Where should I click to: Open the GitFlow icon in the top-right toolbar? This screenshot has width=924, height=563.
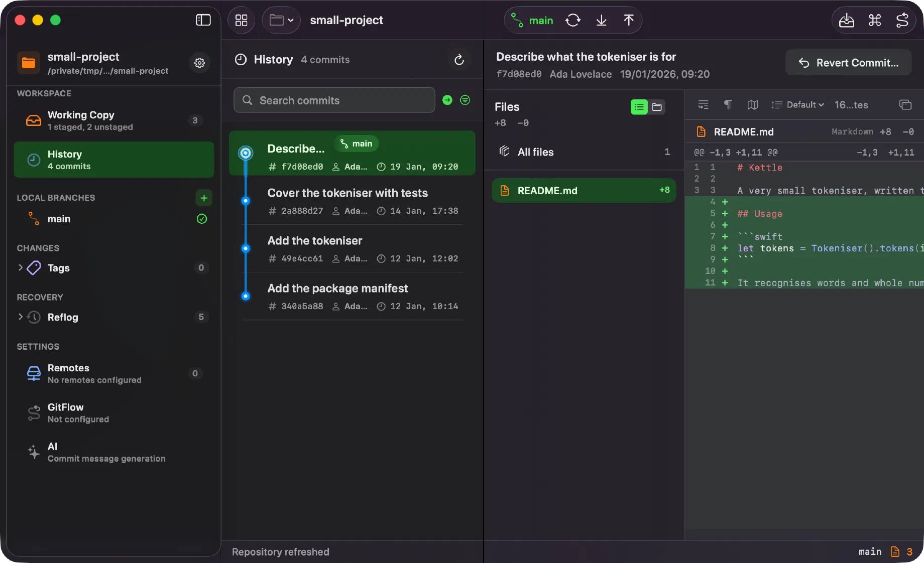click(902, 21)
